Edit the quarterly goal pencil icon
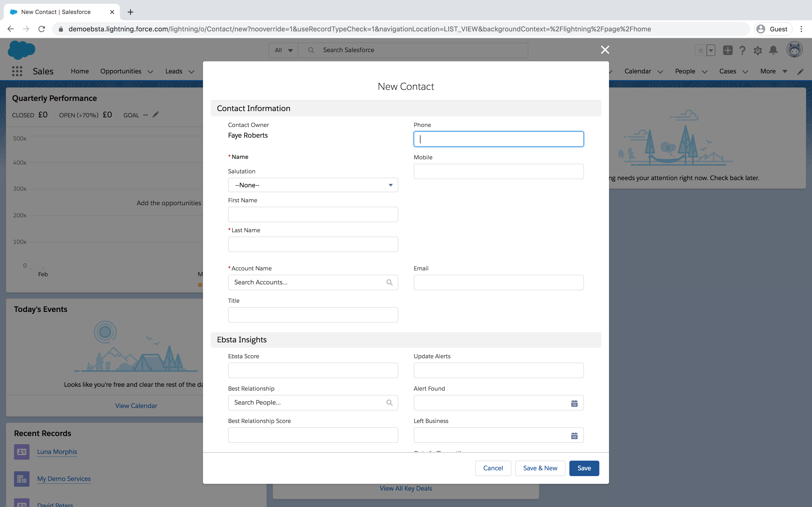This screenshot has height=507, width=812. click(x=155, y=115)
